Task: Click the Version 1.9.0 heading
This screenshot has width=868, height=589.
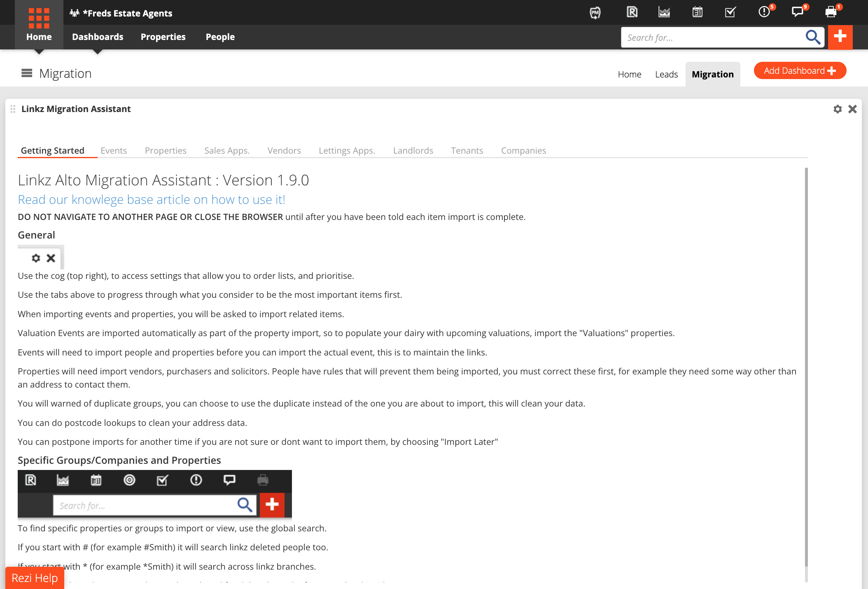Action: pos(163,180)
